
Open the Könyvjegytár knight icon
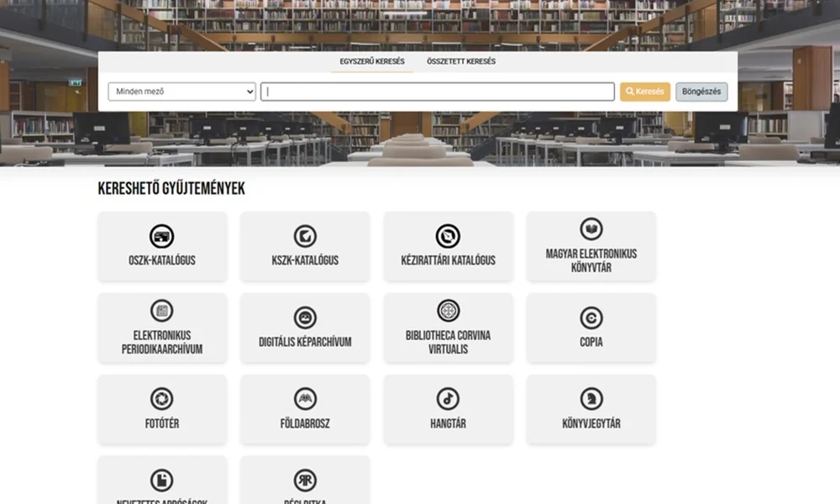click(x=591, y=399)
